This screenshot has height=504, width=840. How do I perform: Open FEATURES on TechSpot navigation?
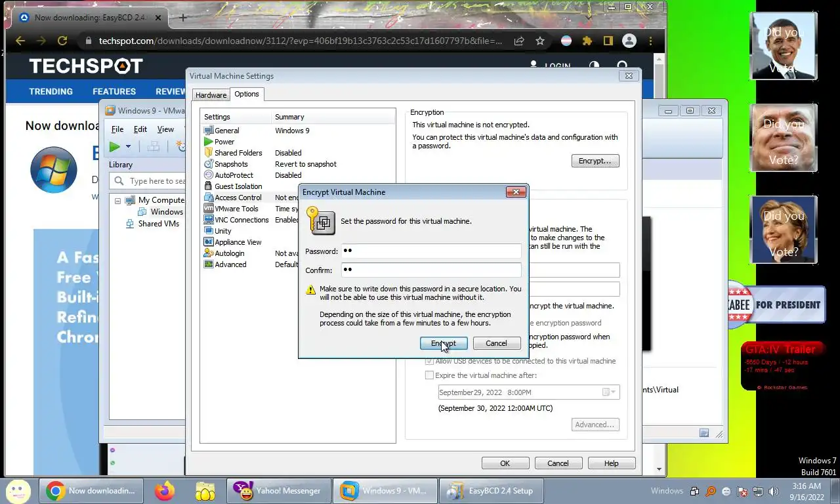coord(114,92)
